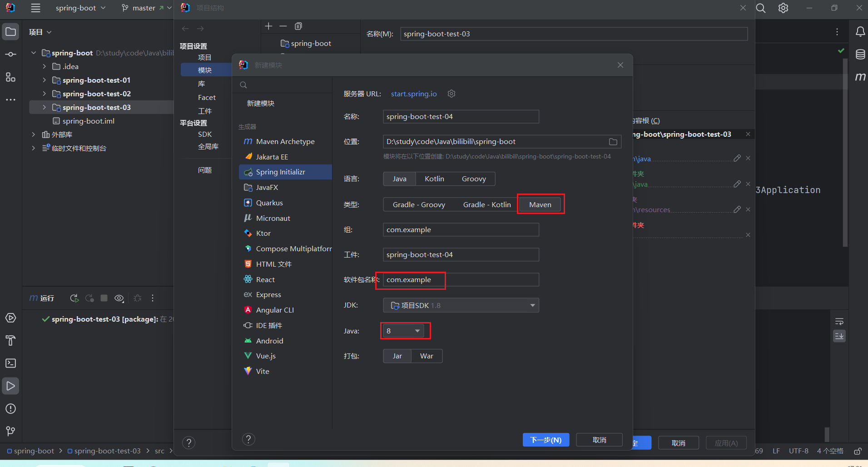Collapse the spring-boot root node
Image resolution: width=868 pixels, height=467 pixels.
pyautogui.click(x=33, y=53)
